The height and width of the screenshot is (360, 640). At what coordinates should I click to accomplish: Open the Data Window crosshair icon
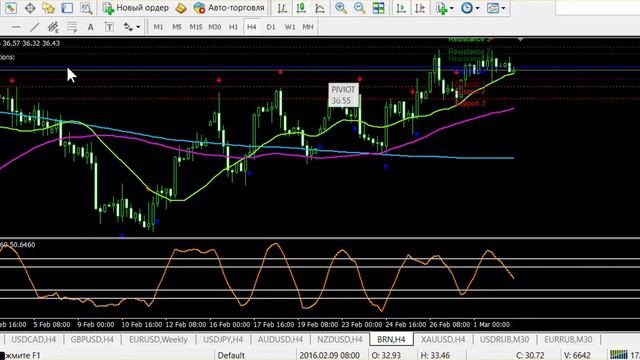[30, 8]
